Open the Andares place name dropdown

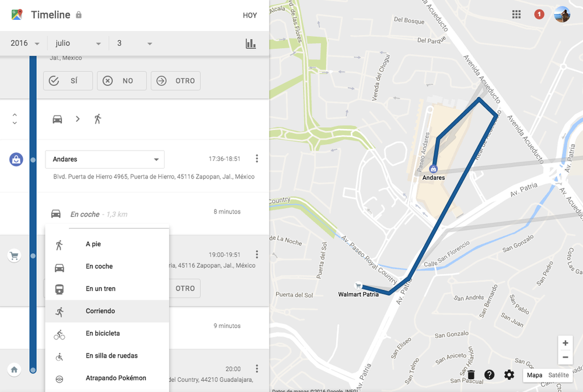tap(104, 159)
